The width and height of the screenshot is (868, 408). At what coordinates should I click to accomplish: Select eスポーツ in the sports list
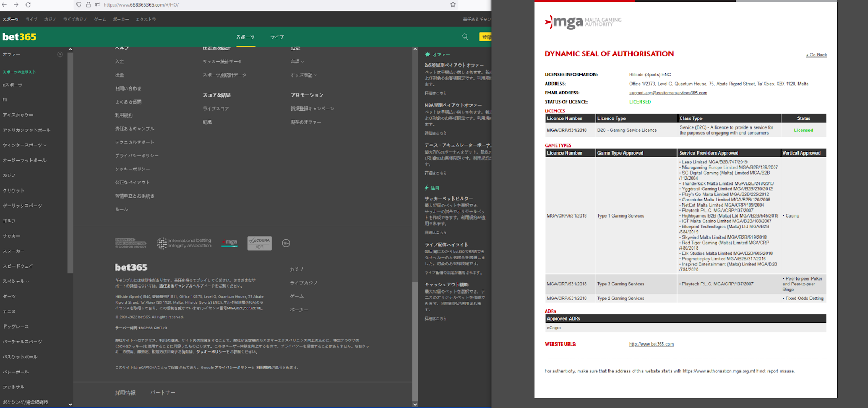[12, 85]
